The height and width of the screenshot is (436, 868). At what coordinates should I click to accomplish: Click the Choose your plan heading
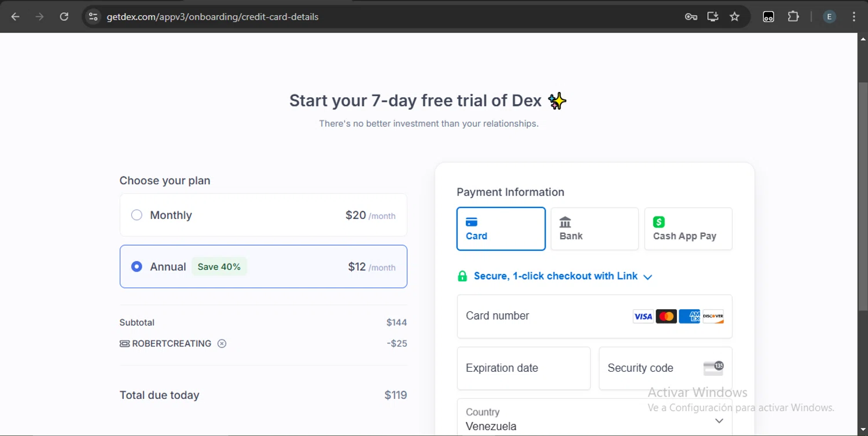click(165, 181)
